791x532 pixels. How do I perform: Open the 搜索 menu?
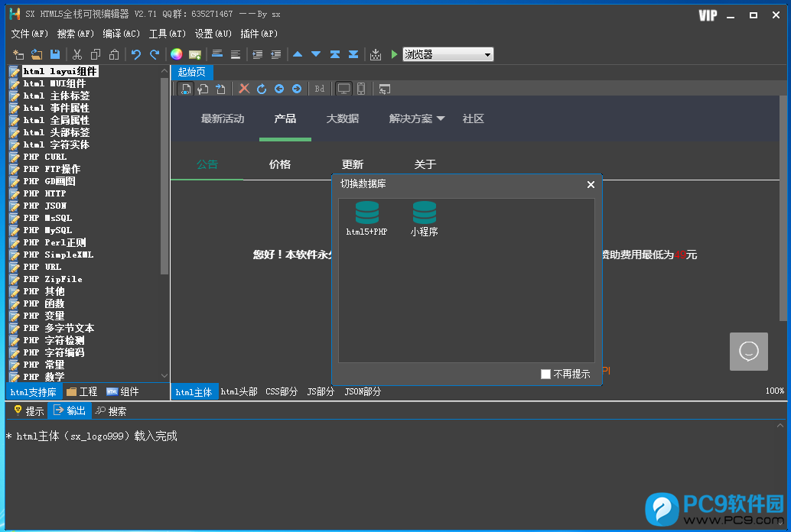click(x=75, y=34)
